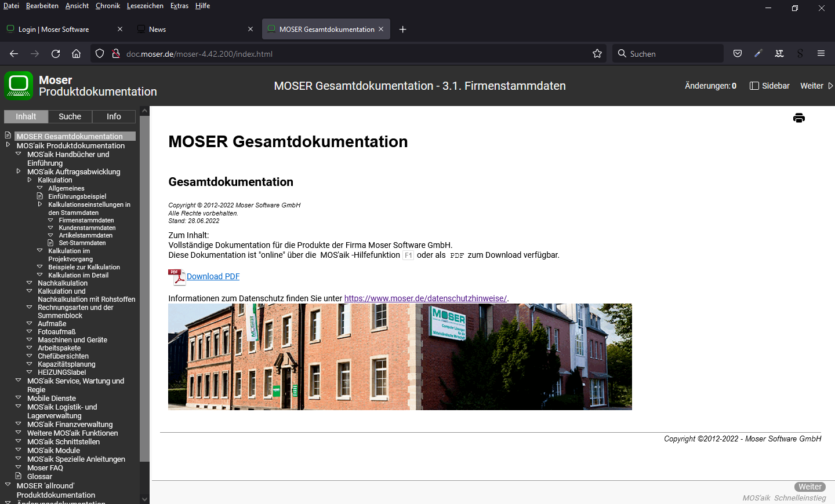Viewport: 835px width, 504px height.
Task: Open the Chronik menu
Action: 108,6
